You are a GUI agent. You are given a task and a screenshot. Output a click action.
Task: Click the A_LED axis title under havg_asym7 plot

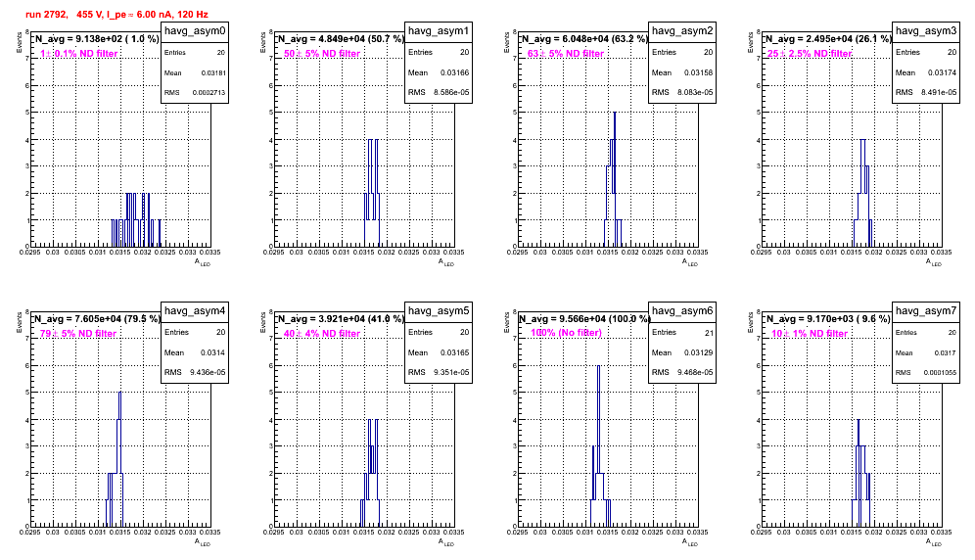933,542
